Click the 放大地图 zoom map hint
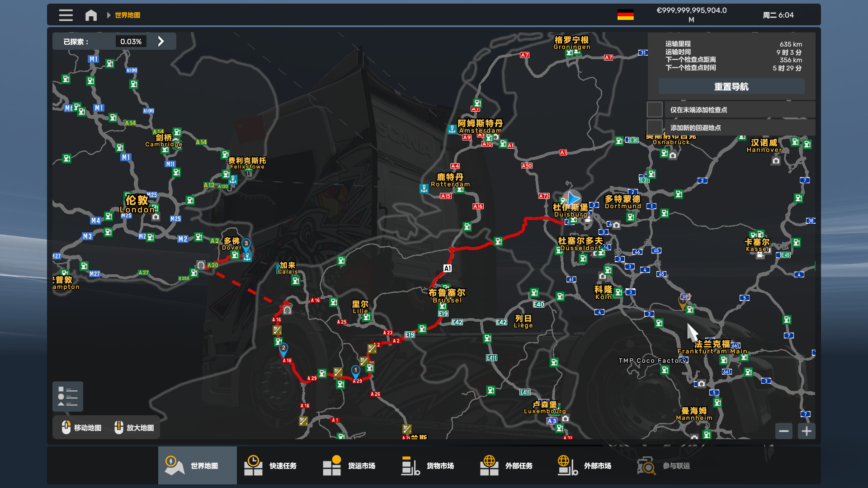Viewport: 868px width, 488px height. point(134,427)
